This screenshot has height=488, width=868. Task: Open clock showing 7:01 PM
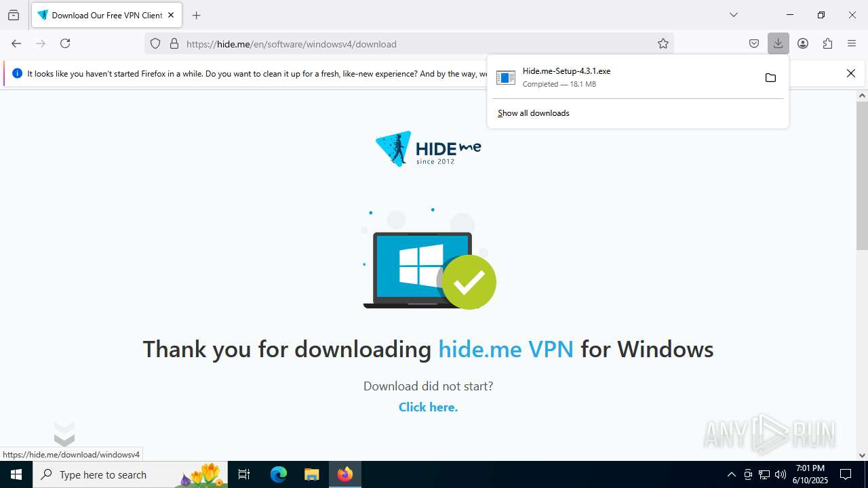tap(810, 474)
